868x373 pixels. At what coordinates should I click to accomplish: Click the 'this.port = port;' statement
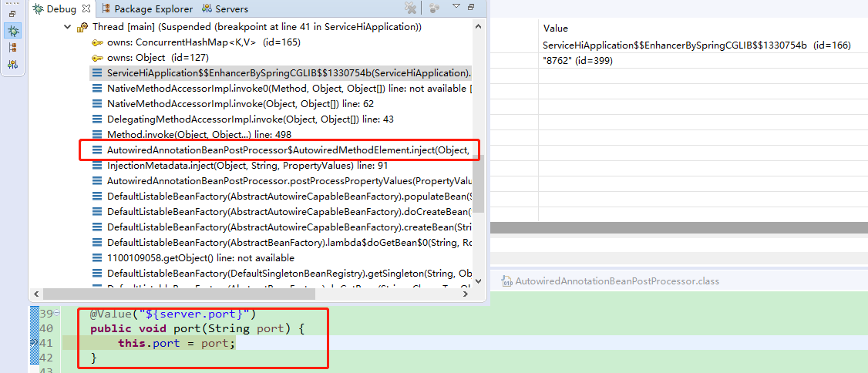[x=177, y=343]
